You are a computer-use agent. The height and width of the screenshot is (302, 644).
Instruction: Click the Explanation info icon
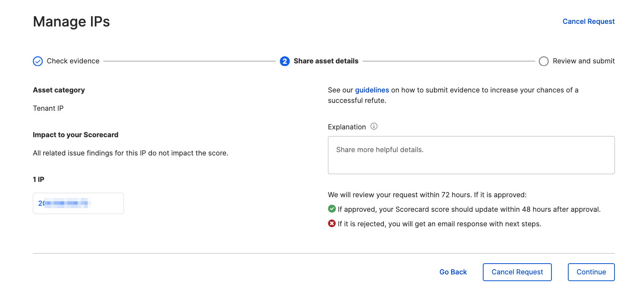[374, 126]
